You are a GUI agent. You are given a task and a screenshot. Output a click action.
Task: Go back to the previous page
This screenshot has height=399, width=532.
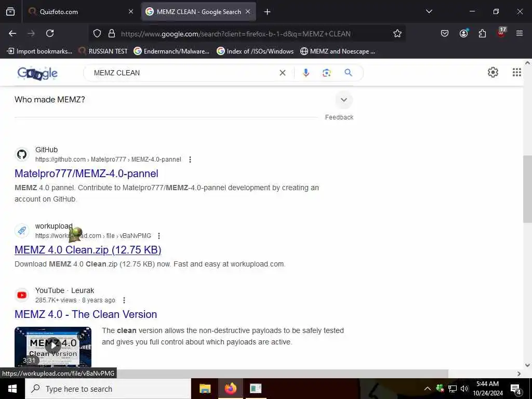tap(12, 33)
